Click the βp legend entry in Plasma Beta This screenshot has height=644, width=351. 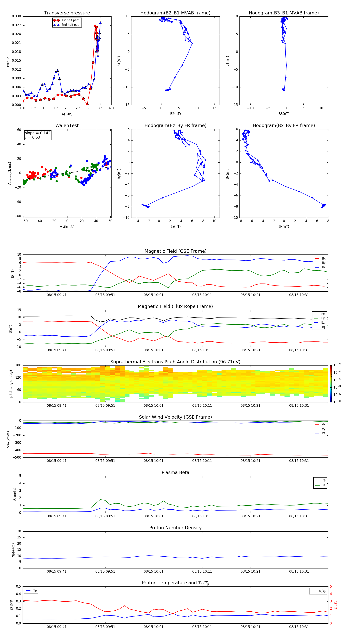click(321, 480)
